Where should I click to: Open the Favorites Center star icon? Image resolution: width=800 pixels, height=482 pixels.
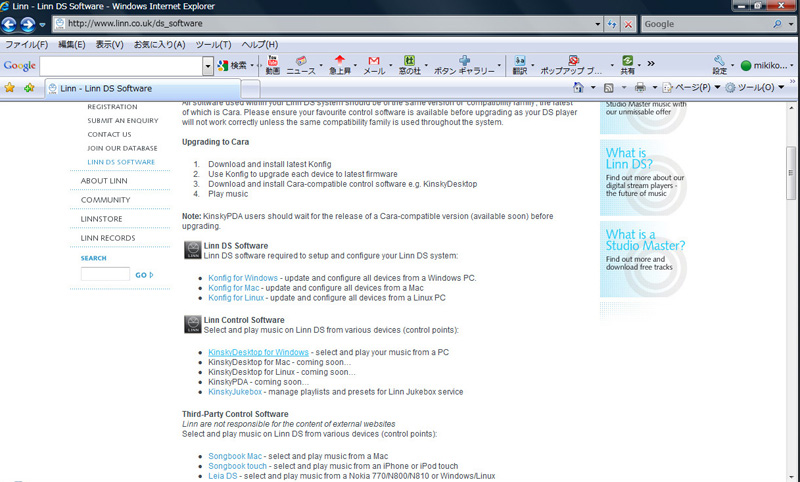(9, 88)
